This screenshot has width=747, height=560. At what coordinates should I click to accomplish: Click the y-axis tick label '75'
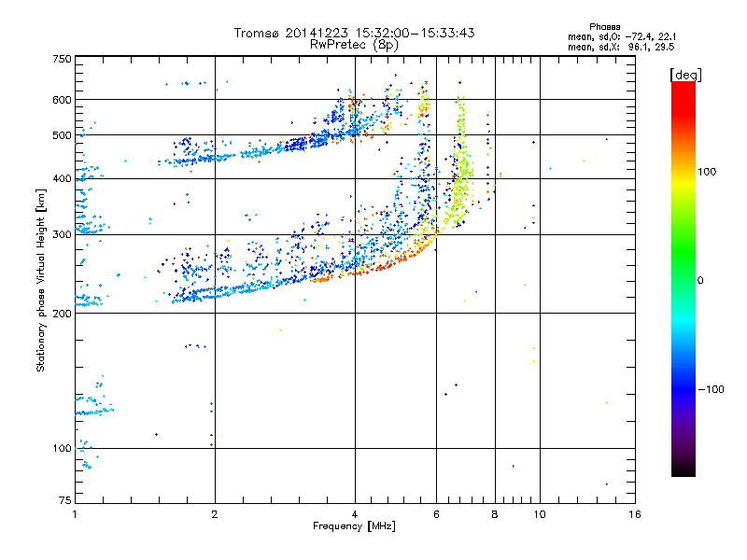[65, 500]
